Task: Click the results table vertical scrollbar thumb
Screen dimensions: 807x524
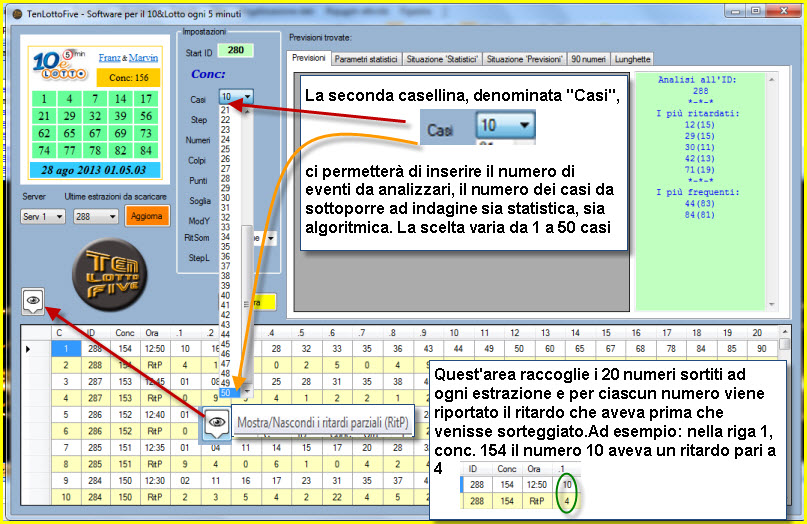Action: (x=784, y=344)
